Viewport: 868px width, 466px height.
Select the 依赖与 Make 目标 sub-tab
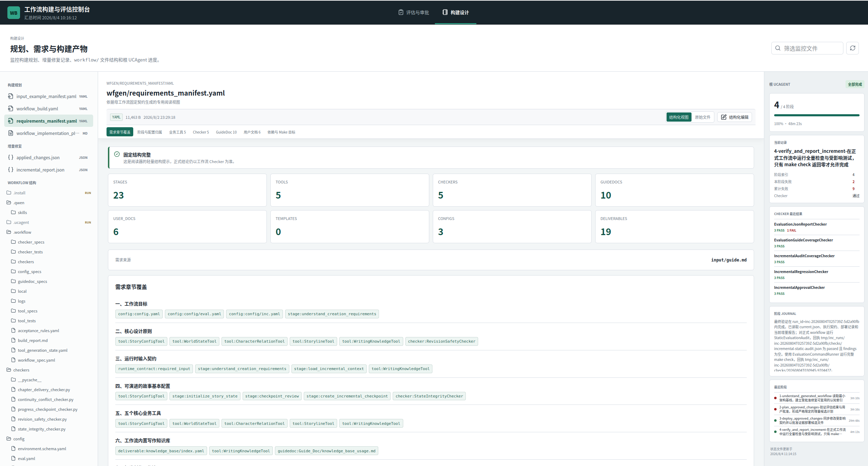[x=281, y=132]
